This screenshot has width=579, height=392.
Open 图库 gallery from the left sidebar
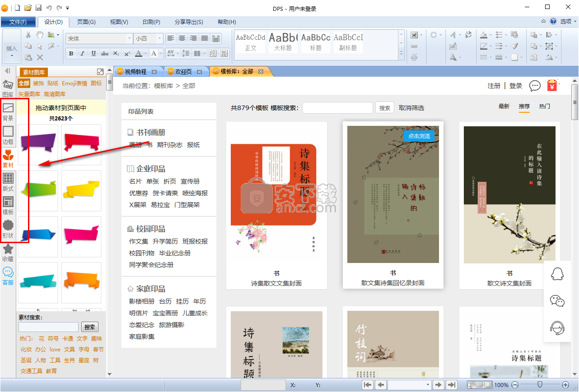pos(8,88)
